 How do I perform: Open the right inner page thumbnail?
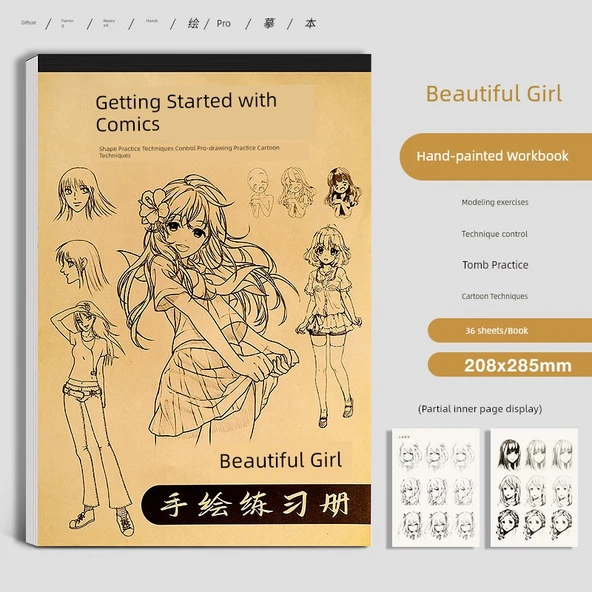click(x=534, y=487)
